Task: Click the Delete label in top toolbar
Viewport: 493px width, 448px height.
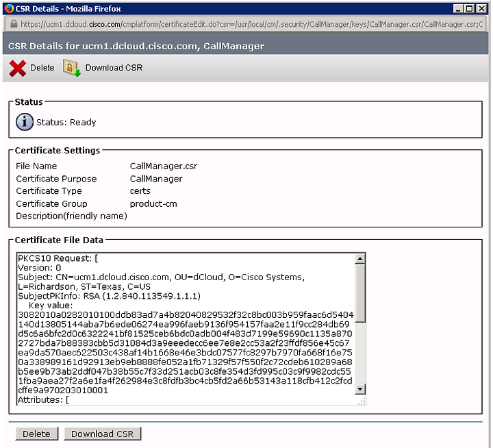Action: click(42, 68)
